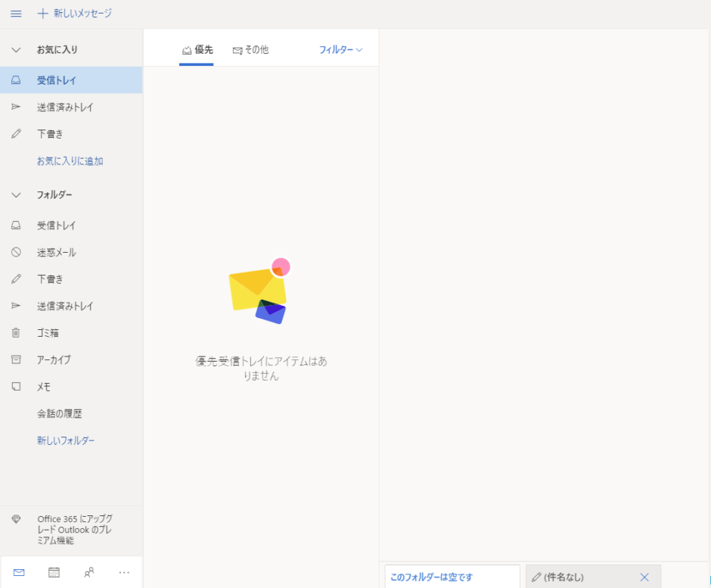This screenshot has width=711, height=588.
Task: Open the People contacts icon
Action: tap(89, 572)
